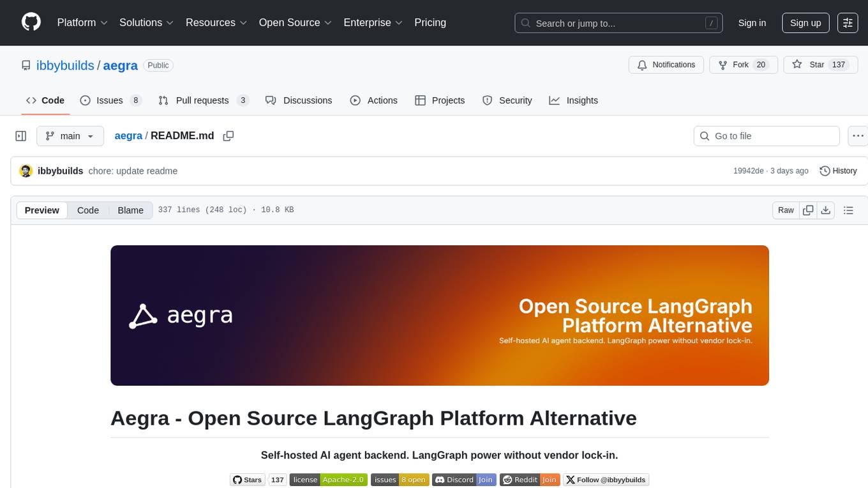
Task: Star the aegra repository
Action: point(820,65)
